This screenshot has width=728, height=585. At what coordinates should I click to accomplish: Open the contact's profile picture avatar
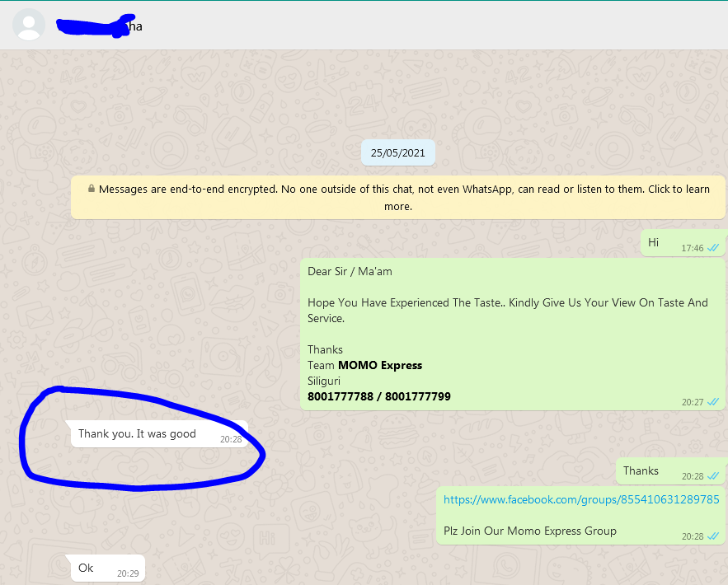29,25
